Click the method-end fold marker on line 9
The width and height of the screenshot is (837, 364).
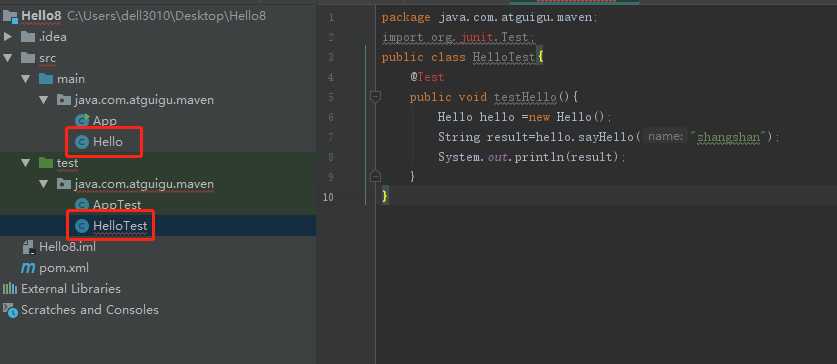click(375, 176)
